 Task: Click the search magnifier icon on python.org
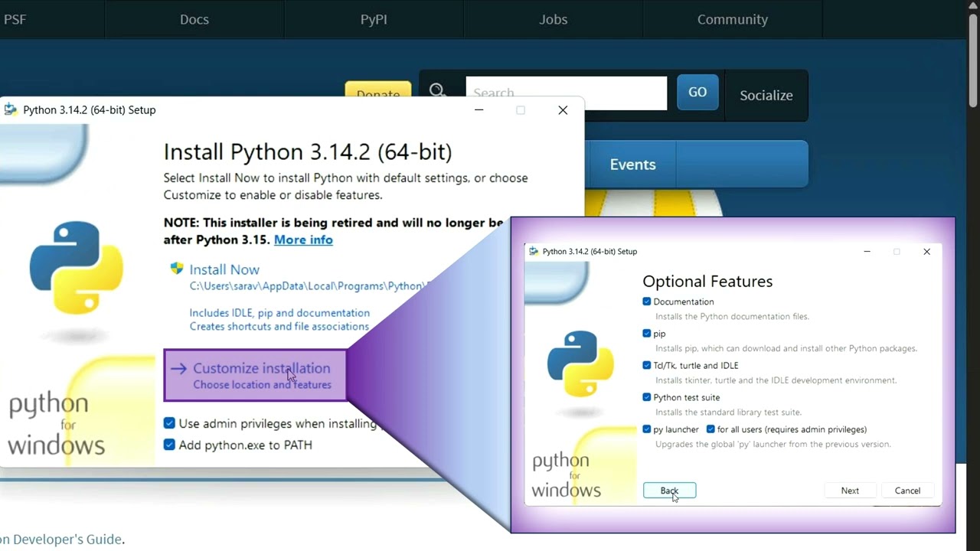437,91
